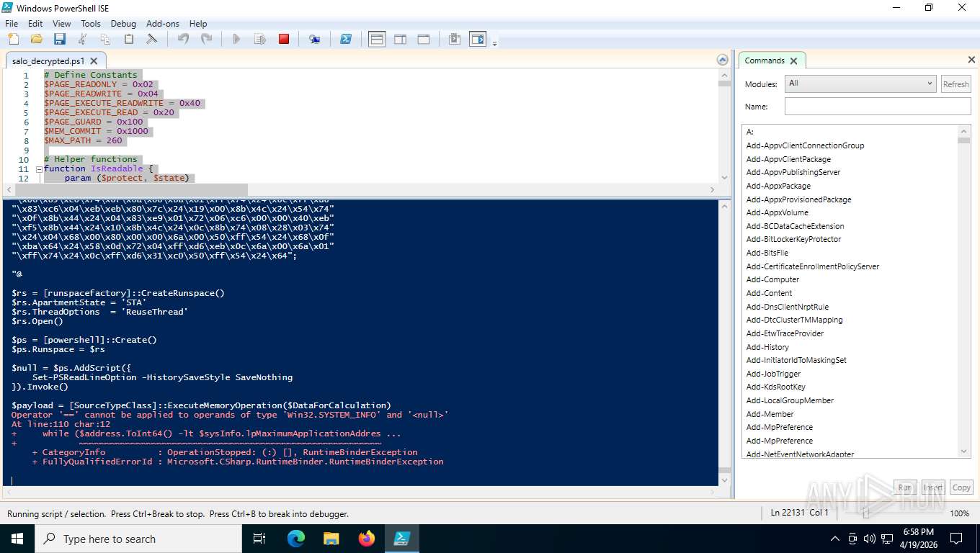
Task: Close the Commands tab
Action: coord(793,60)
